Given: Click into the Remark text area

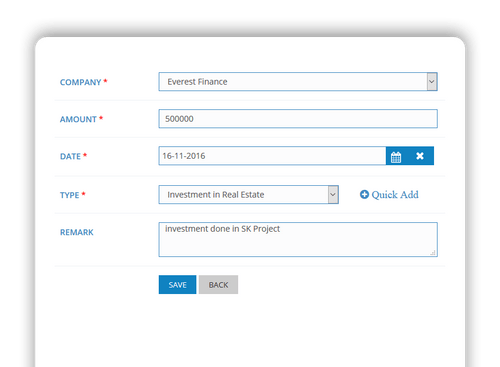Looking at the screenshot, I should click(x=298, y=240).
